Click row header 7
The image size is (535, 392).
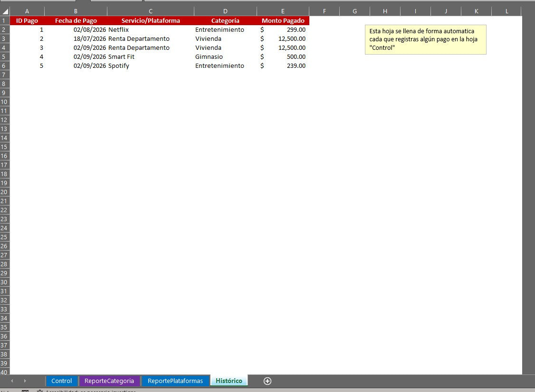click(x=5, y=75)
